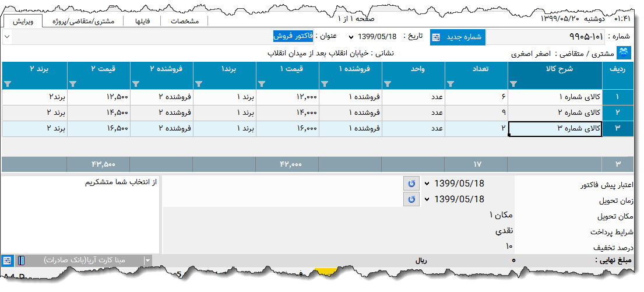This screenshot has height=292, width=644.
Task: Click the شماره field showing ۹۹۰۵-۱۰۱
Action: [546, 37]
